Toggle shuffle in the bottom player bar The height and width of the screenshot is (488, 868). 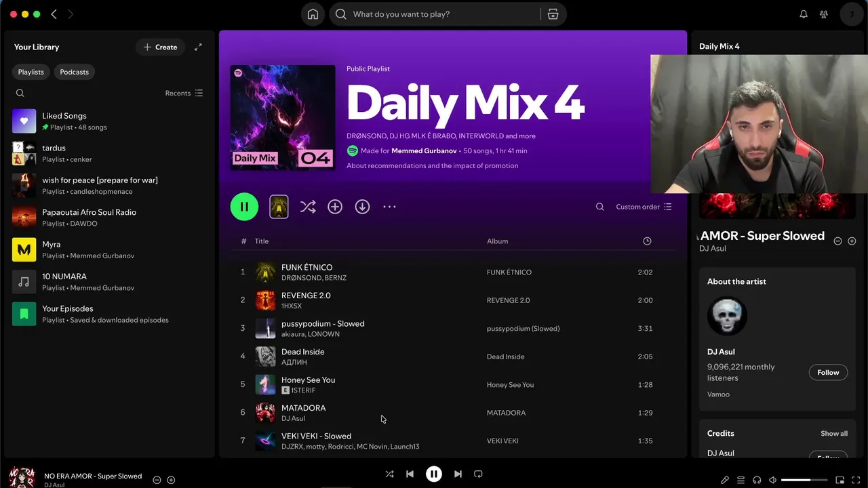pyautogui.click(x=389, y=474)
